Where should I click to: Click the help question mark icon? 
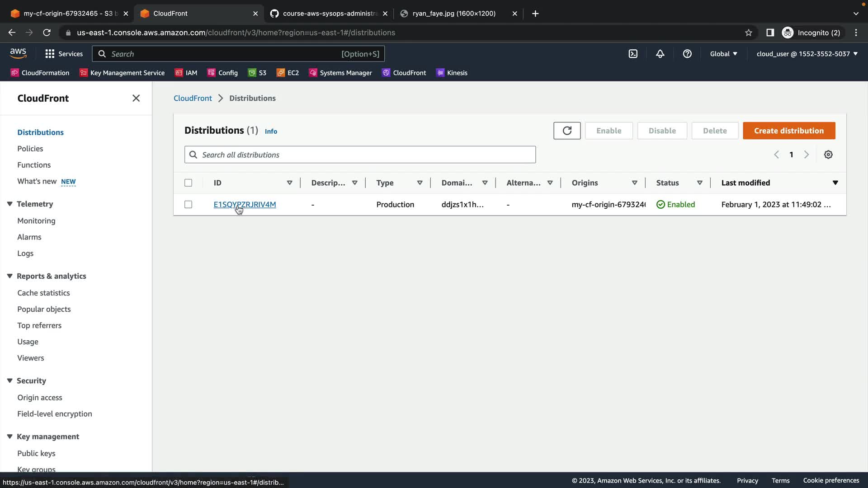[x=687, y=54]
